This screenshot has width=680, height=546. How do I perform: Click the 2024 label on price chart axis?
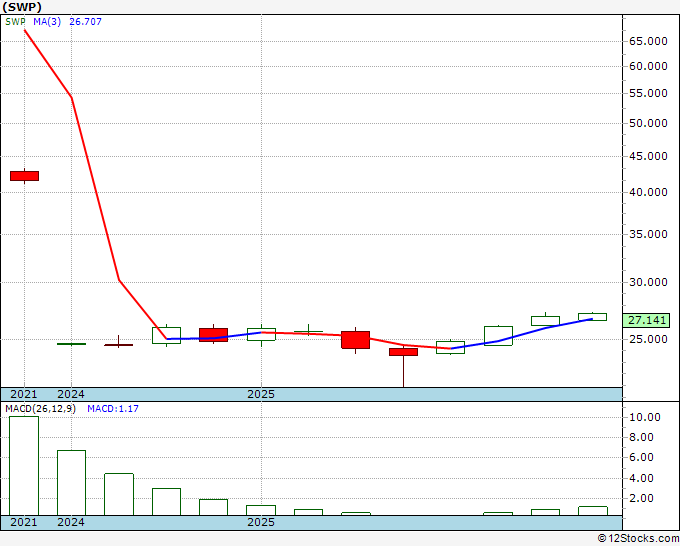(x=71, y=394)
